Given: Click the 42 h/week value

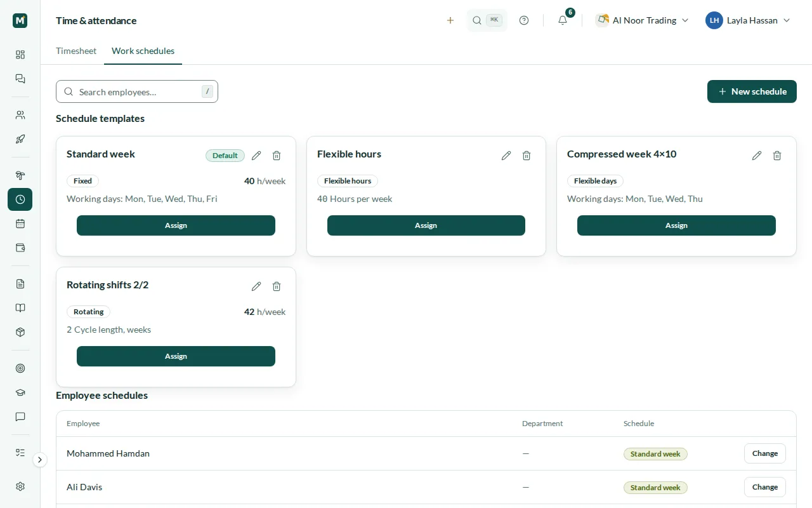Looking at the screenshot, I should (265, 312).
